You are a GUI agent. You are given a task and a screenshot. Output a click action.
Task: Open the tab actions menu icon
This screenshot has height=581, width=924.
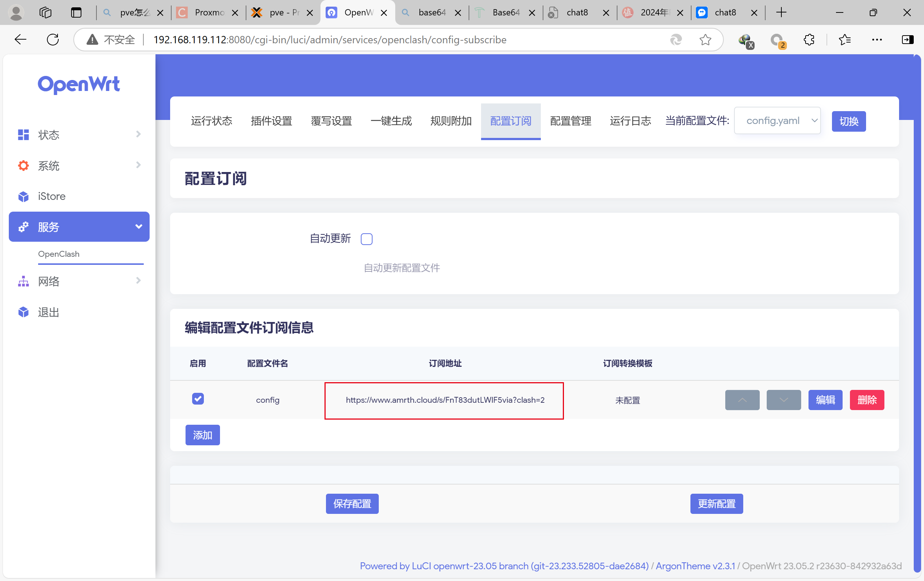[x=76, y=13]
